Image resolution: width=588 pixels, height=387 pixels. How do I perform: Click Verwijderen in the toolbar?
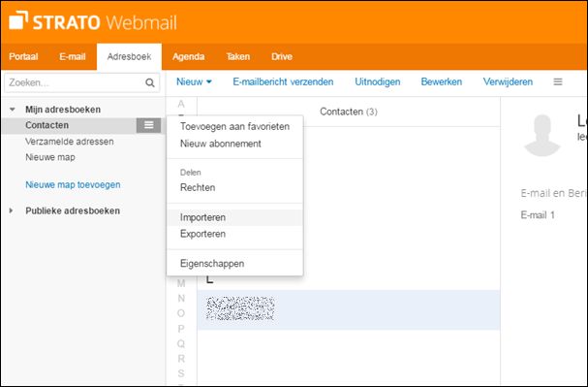coord(508,81)
